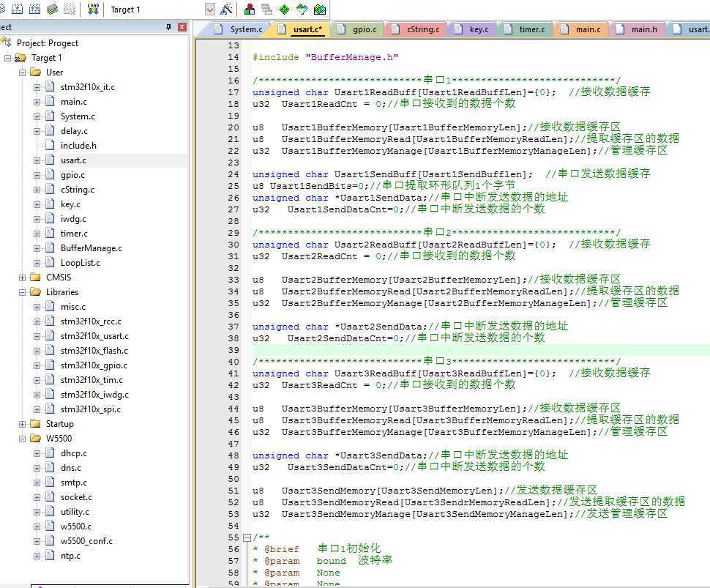Open the target selection dropdown arrow
Image resolution: width=710 pixels, height=588 pixels.
pos(209,10)
